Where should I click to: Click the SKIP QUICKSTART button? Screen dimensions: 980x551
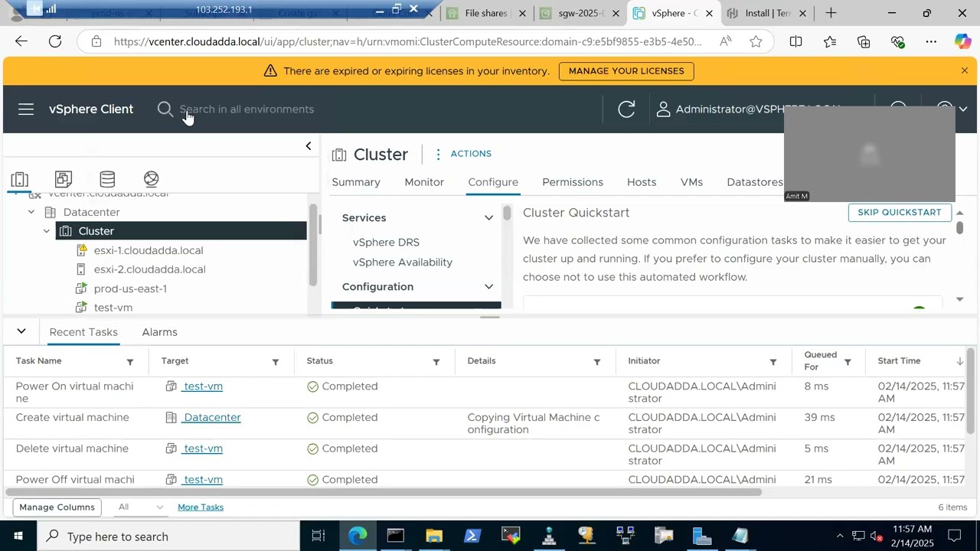click(x=900, y=213)
